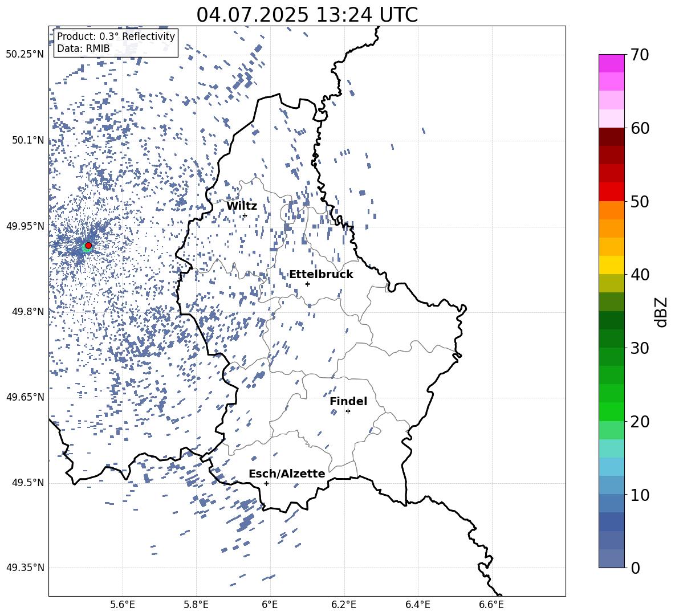Click the 49.5°N latitude label
The height and width of the screenshot is (616, 675).
coord(28,483)
